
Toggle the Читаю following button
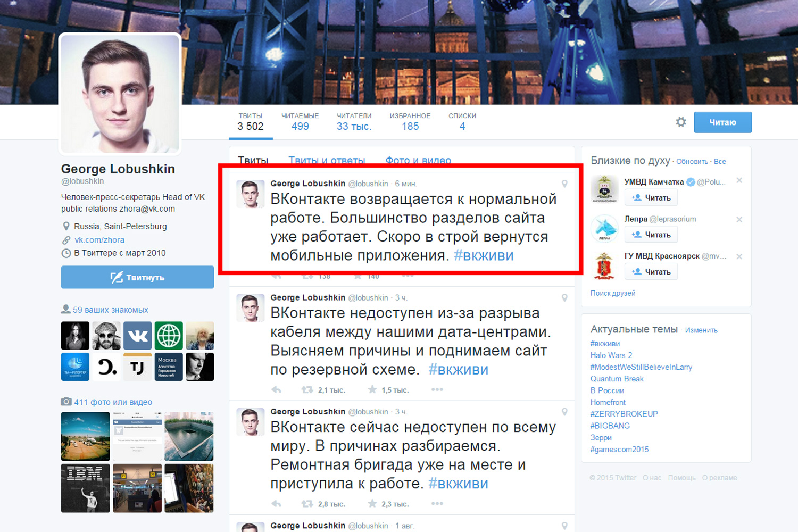[x=722, y=122]
